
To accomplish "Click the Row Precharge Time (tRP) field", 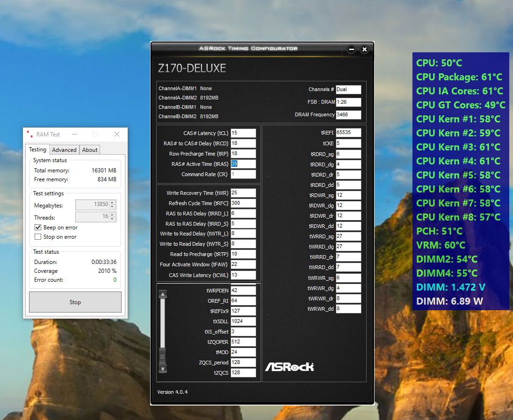I will coord(243,154).
